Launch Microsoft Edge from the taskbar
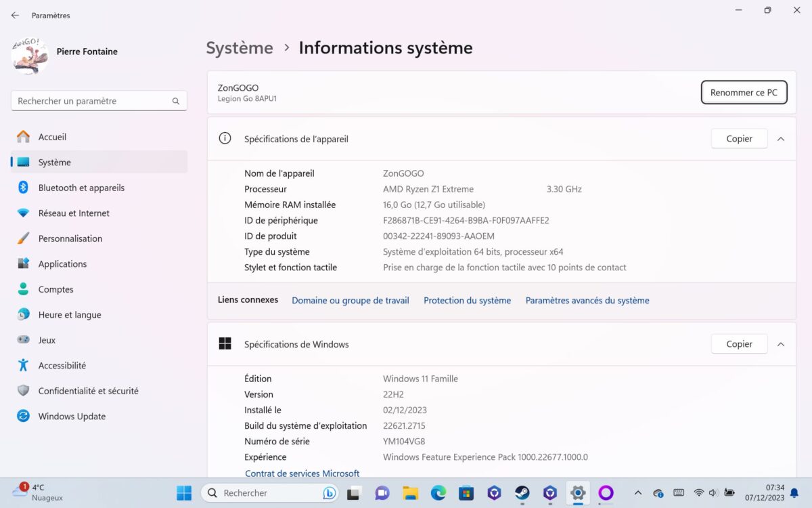812x508 pixels. tap(438, 493)
